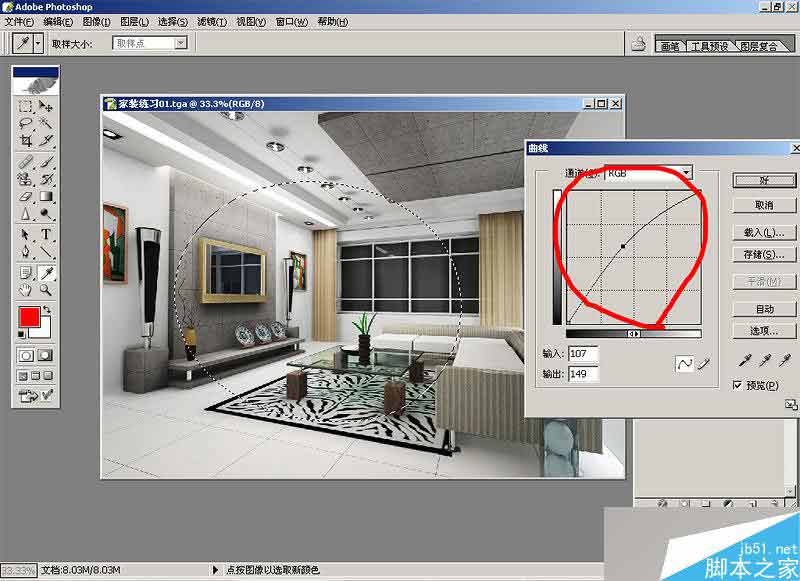800x581 pixels.
Task: Switch to Quick Mask mode
Action: pos(46,356)
